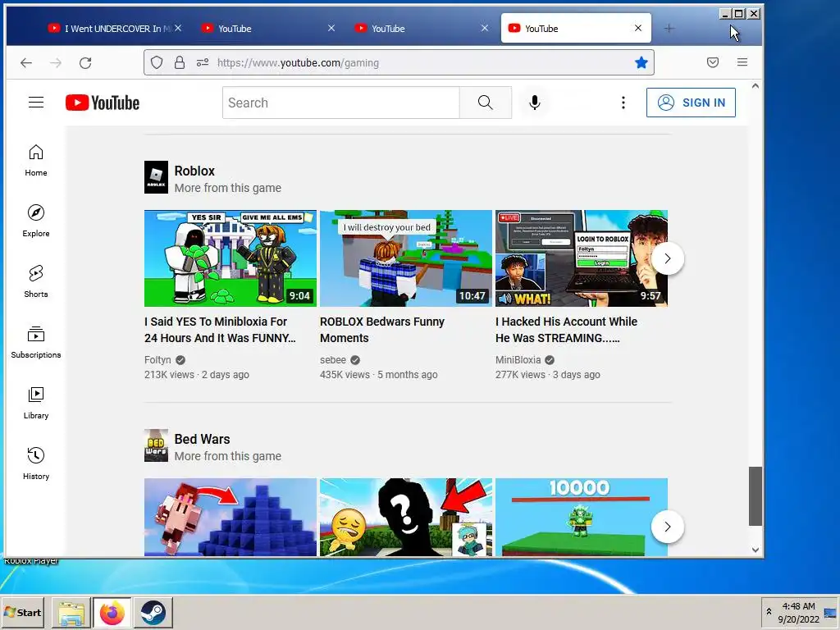Click '435K views · 5 months ago' text

[x=379, y=375]
